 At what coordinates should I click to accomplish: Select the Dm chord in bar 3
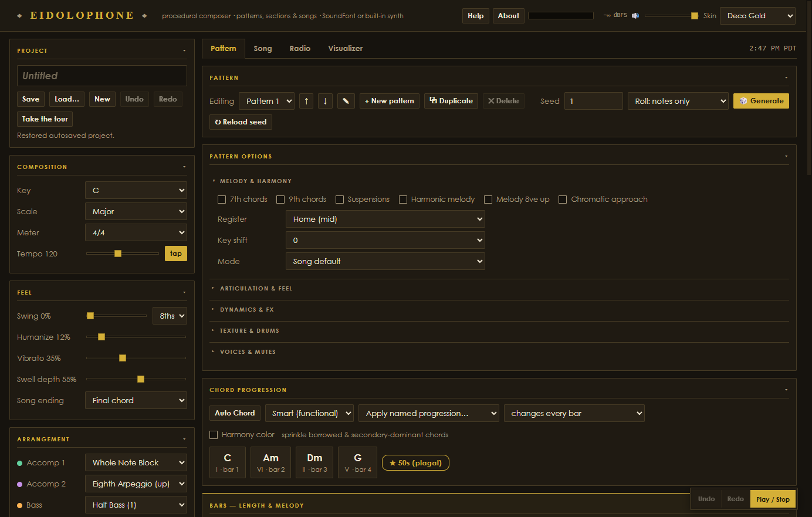pyautogui.click(x=314, y=462)
